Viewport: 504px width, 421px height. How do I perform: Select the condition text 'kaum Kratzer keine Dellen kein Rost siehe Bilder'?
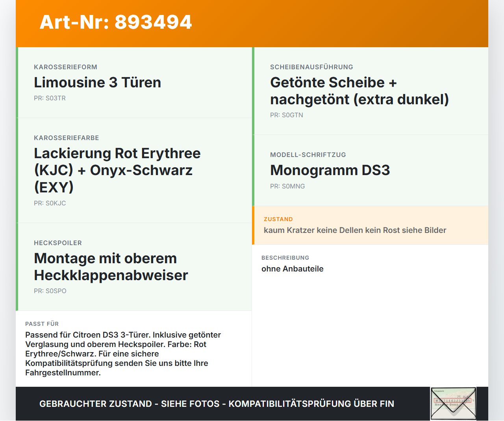355,230
